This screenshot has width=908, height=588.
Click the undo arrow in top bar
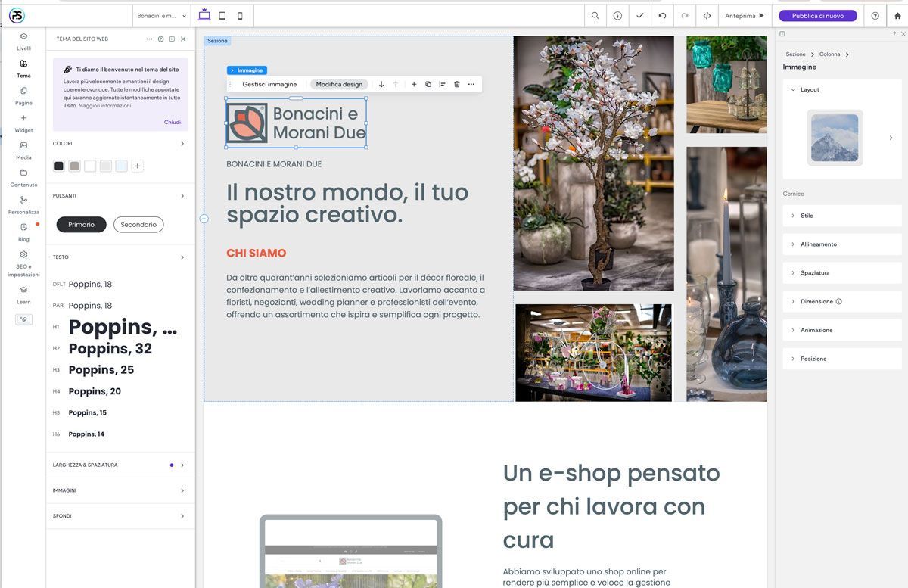point(662,16)
